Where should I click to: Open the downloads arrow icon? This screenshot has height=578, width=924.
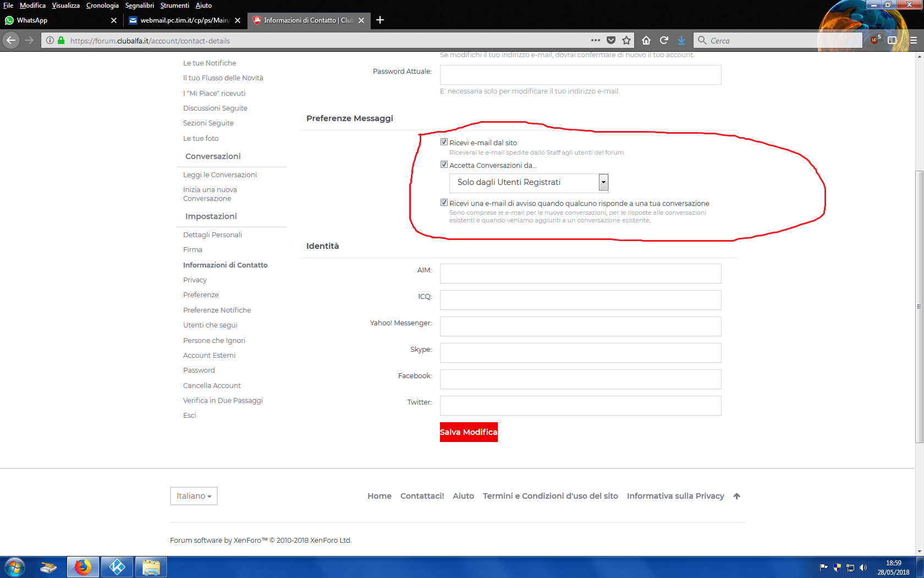coord(681,40)
